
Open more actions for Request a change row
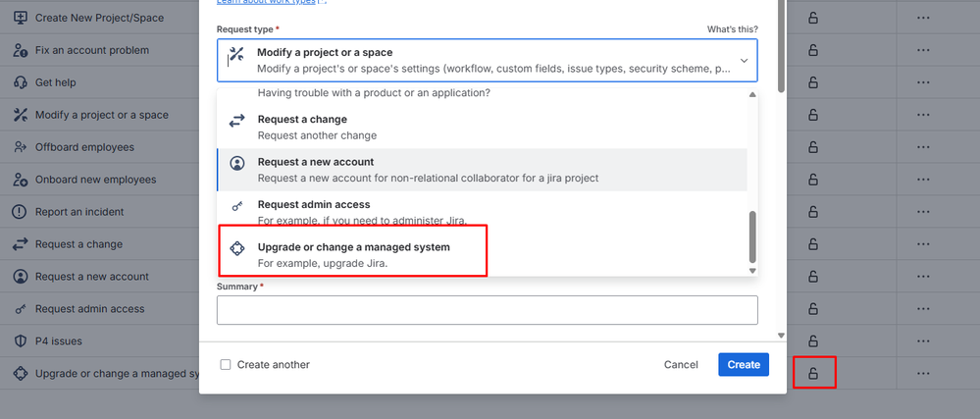[x=923, y=244]
